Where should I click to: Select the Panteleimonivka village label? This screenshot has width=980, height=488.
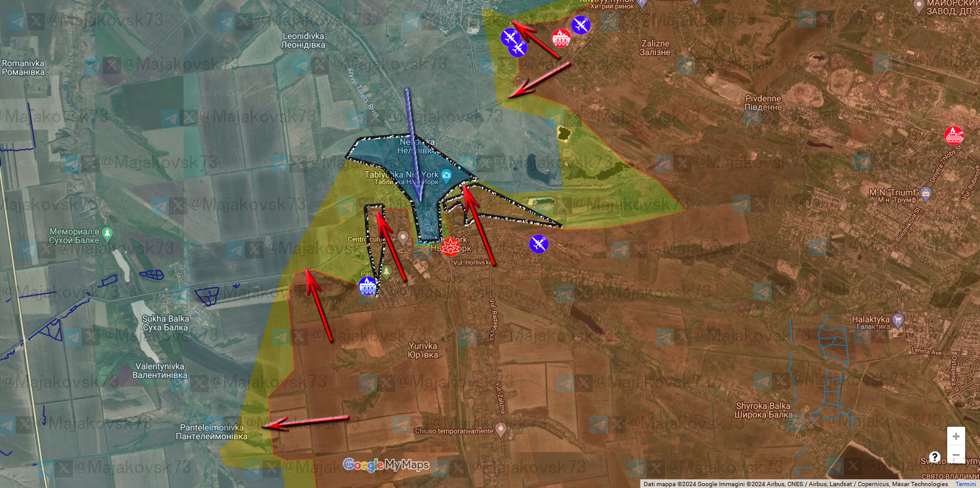212,432
